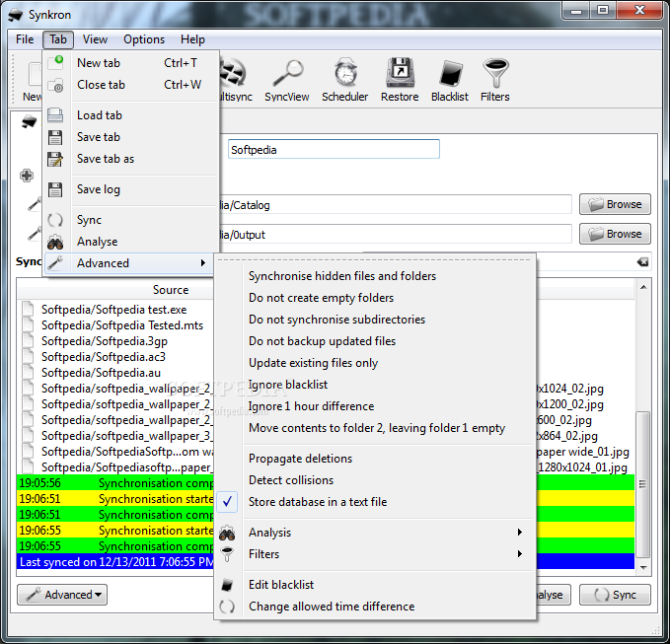Screen dimensions: 670x644
Task: Open the Filters funnel toolbar icon
Action: coord(495,73)
